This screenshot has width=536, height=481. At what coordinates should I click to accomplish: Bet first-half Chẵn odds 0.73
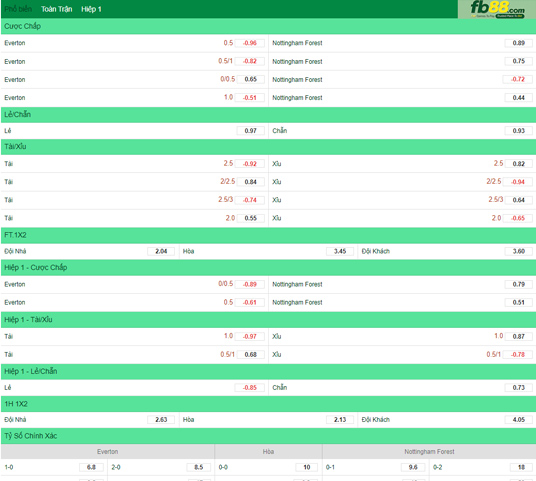pyautogui.click(x=519, y=388)
